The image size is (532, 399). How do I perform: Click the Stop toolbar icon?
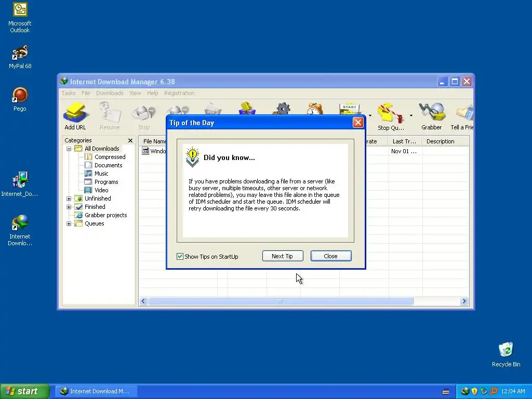point(144,116)
